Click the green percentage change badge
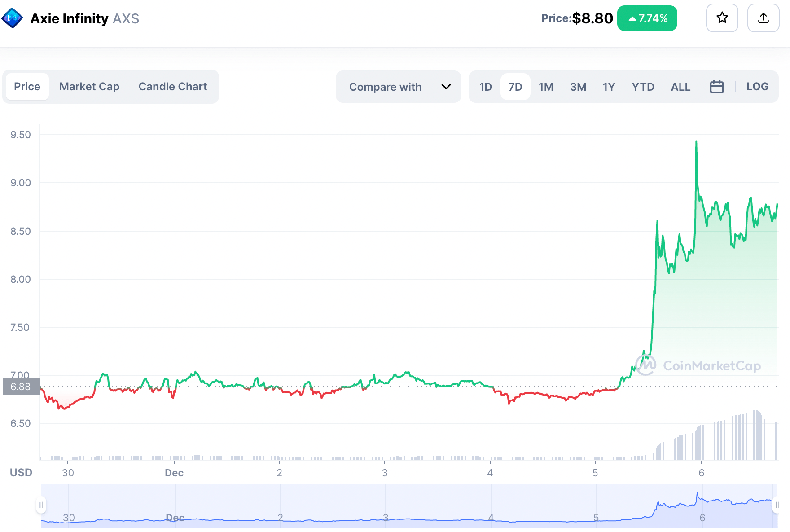This screenshot has height=532, width=790. pyautogui.click(x=647, y=18)
